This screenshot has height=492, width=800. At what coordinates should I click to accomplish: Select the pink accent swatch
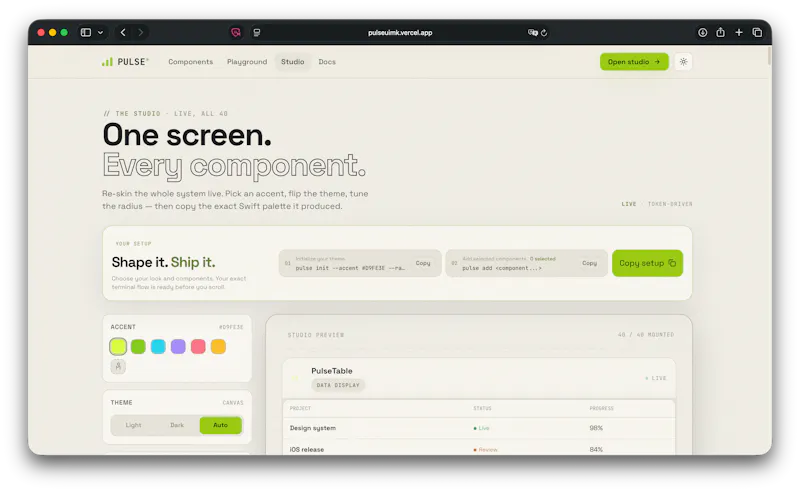tap(198, 347)
